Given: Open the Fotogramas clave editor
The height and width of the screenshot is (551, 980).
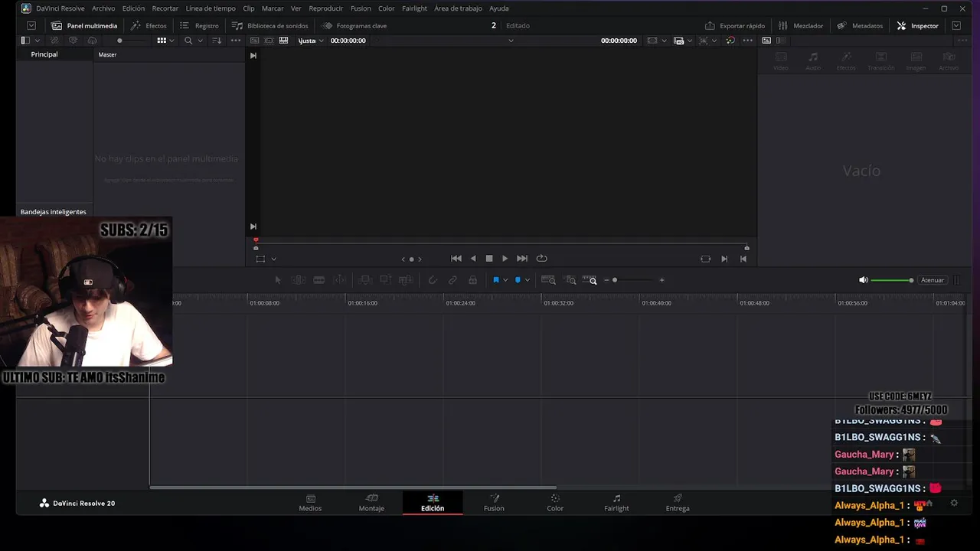Looking at the screenshot, I should click(x=354, y=25).
